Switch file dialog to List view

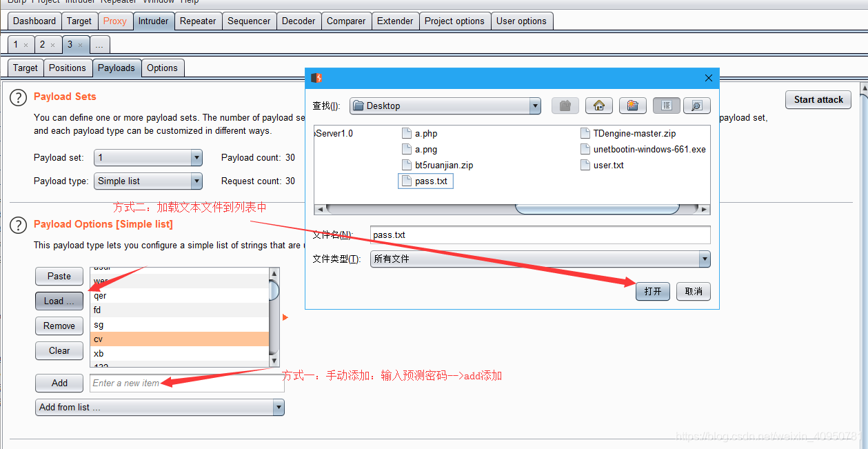(x=667, y=106)
